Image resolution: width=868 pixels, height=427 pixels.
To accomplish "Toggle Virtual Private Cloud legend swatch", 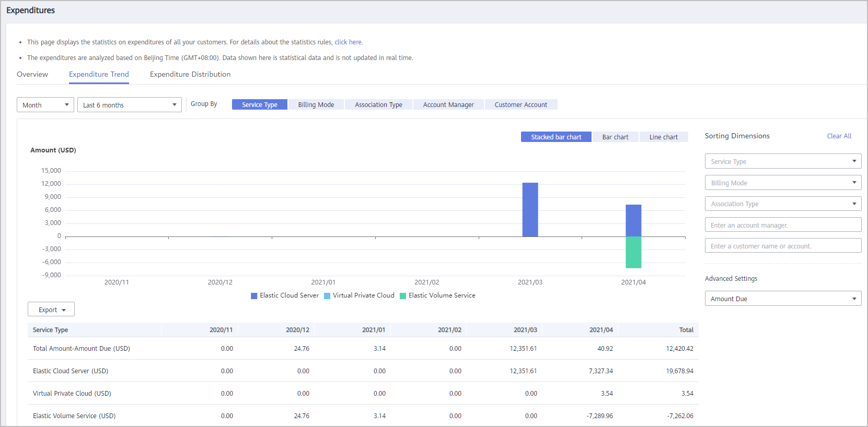I will [327, 296].
